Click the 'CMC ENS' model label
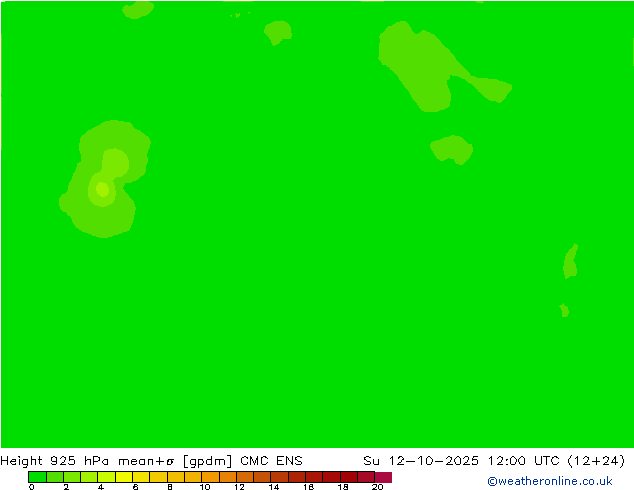This screenshot has width=634, height=490. (271, 461)
